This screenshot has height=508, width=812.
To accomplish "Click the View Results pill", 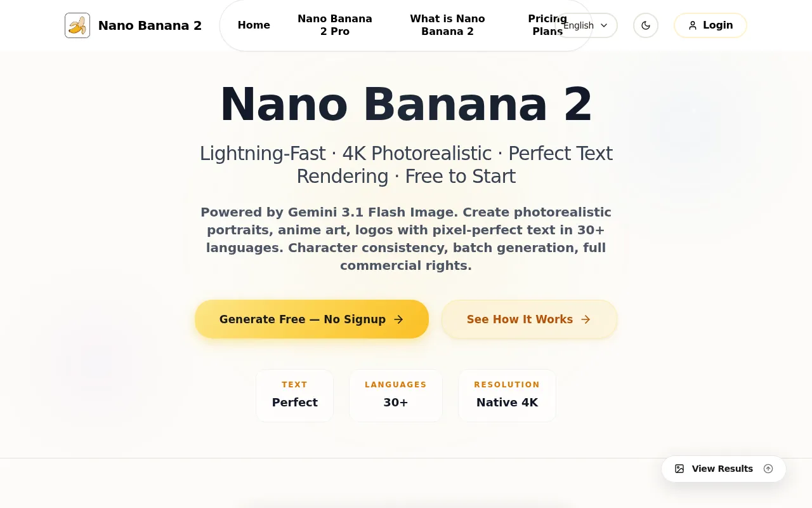I will 723,469.
